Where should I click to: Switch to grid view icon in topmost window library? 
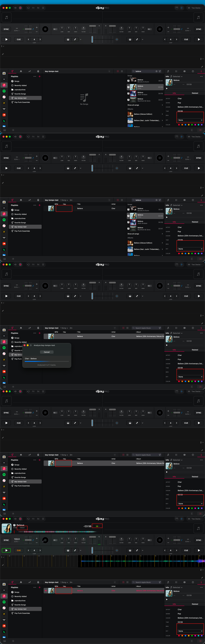tap(122, 71)
